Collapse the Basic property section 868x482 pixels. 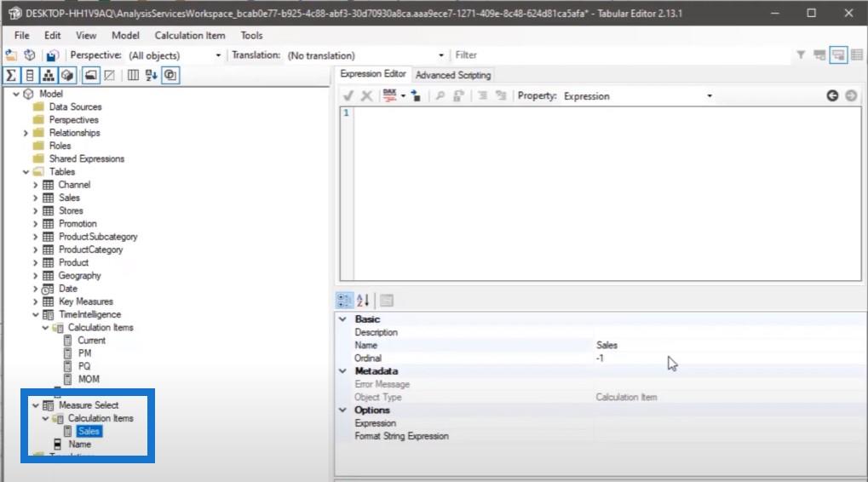tap(342, 319)
